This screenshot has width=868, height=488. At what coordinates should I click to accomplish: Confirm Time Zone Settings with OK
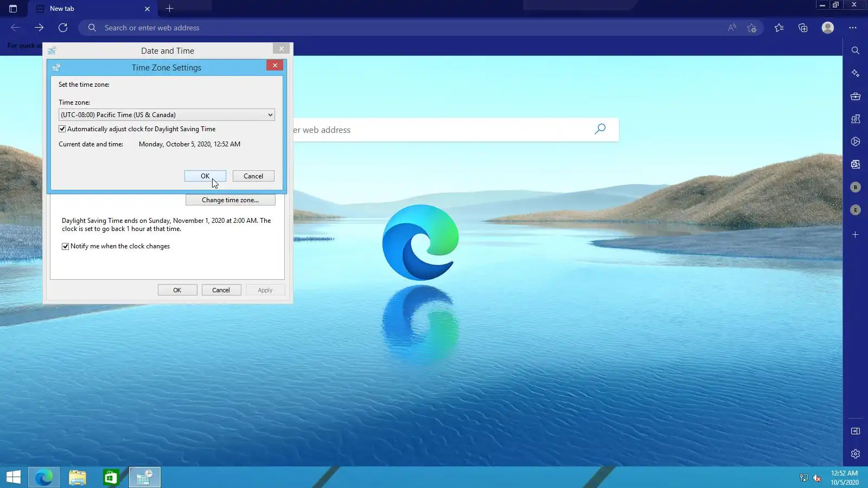coord(205,176)
